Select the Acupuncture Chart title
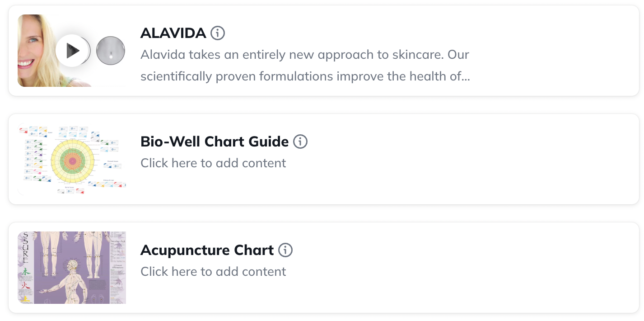The height and width of the screenshot is (321, 644). click(x=207, y=250)
